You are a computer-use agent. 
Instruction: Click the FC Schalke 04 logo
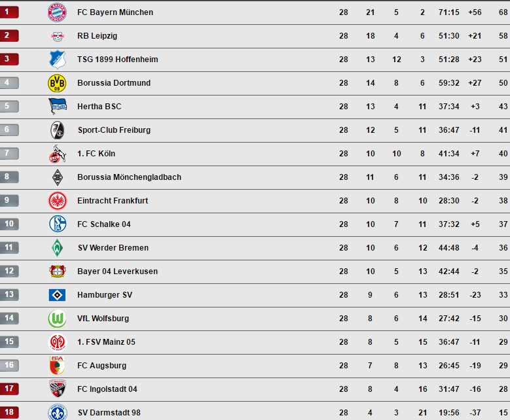click(x=58, y=224)
